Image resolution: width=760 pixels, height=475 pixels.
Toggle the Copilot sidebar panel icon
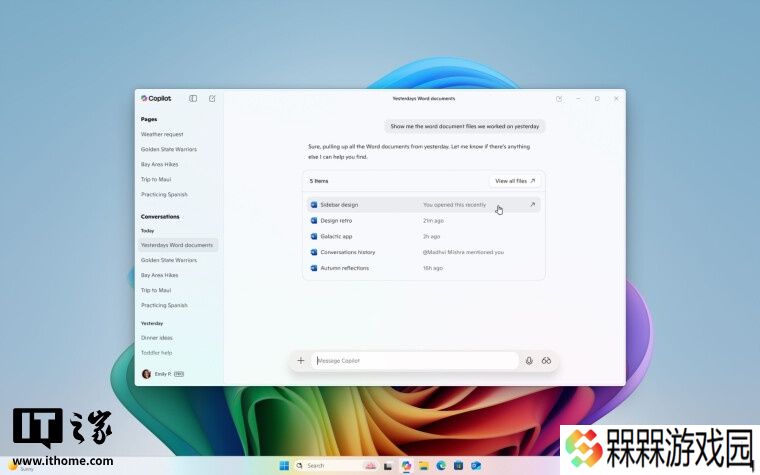(193, 98)
